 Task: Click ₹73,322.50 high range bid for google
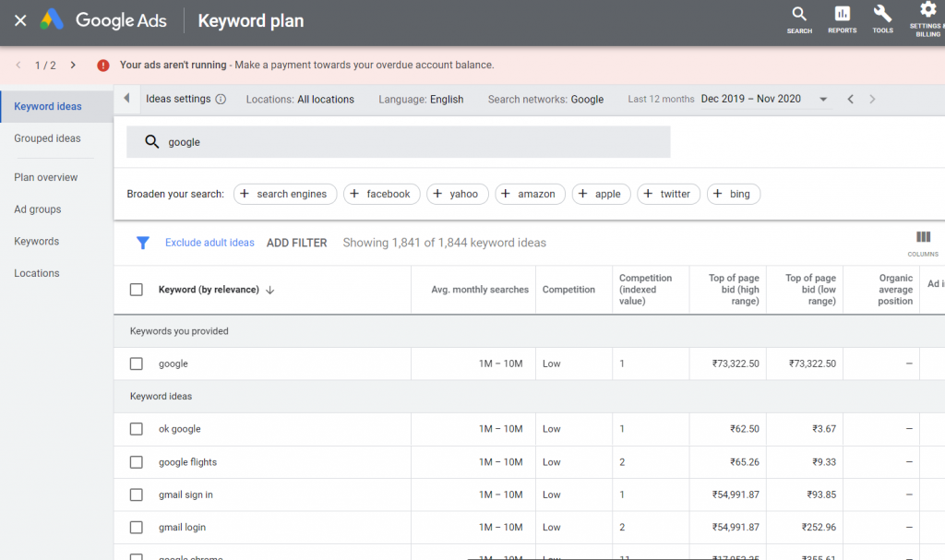pos(736,364)
